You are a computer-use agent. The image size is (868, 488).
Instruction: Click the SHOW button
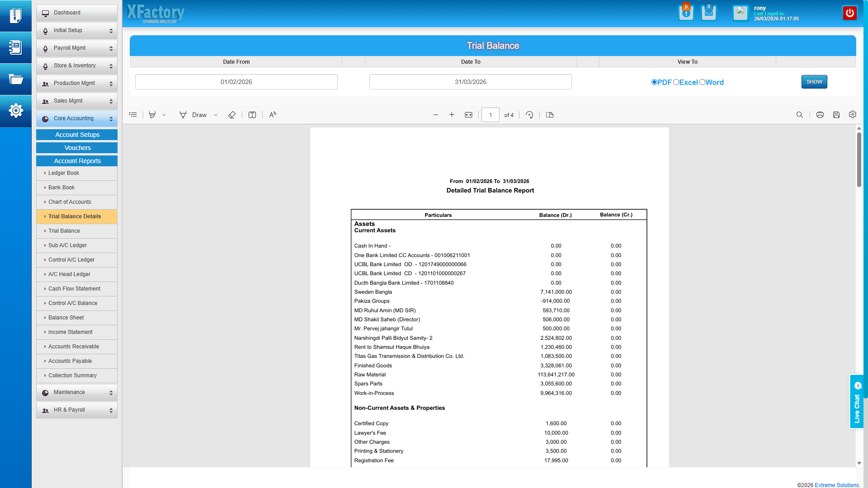tap(814, 82)
